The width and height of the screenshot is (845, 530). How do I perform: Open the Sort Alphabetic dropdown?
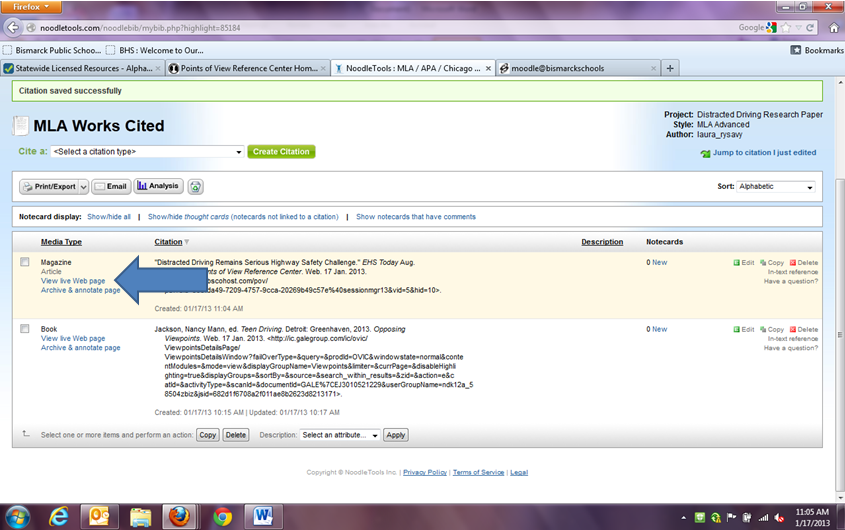click(776, 187)
